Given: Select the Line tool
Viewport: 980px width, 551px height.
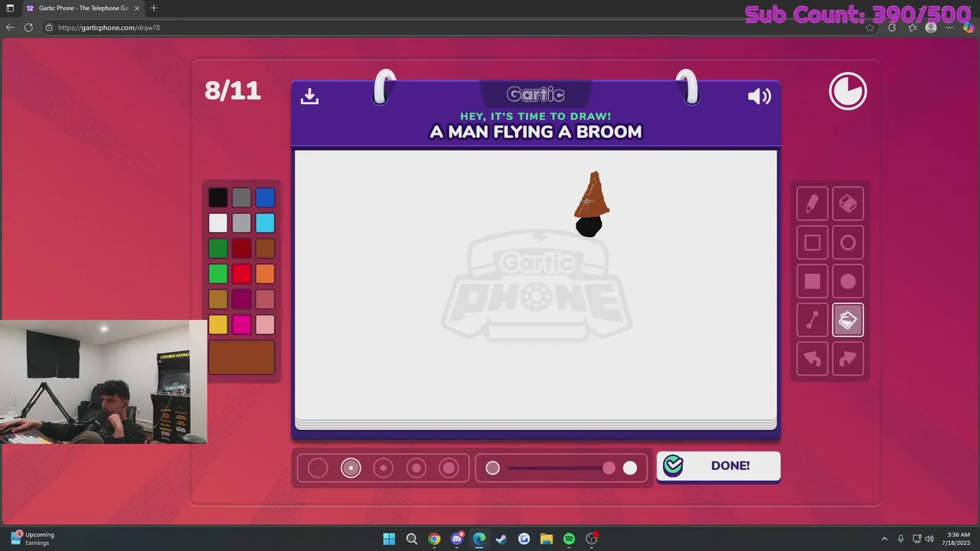Looking at the screenshot, I should [x=812, y=320].
